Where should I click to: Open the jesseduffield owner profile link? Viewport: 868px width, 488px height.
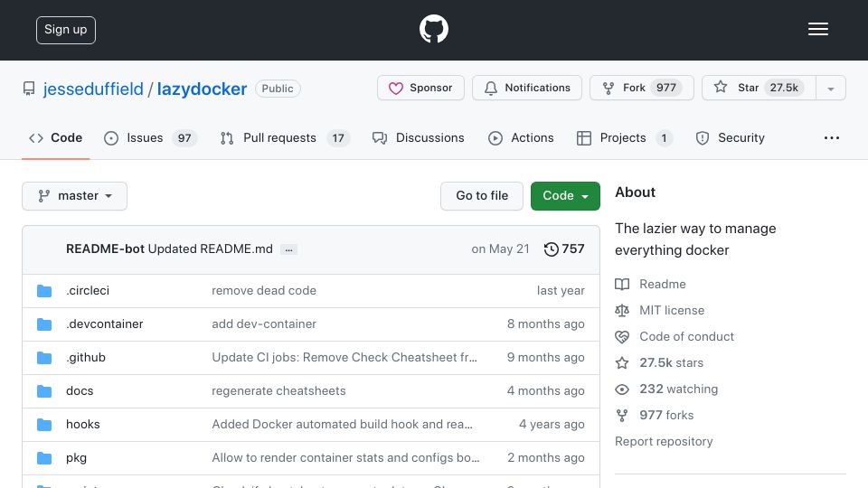click(x=93, y=89)
